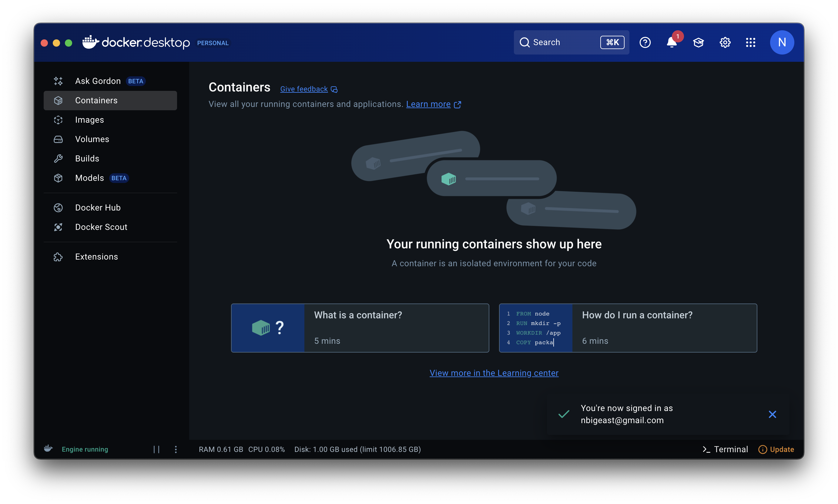Screen dimensions: 838x504
Task: Click the BETA badge next to Models
Action: (x=119, y=177)
